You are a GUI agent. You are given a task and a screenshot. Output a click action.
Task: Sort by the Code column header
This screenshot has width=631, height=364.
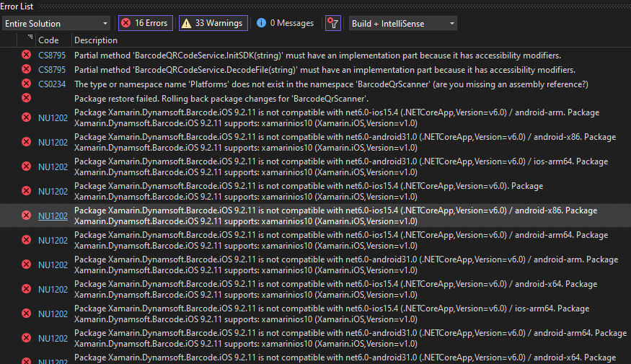pyautogui.click(x=48, y=40)
